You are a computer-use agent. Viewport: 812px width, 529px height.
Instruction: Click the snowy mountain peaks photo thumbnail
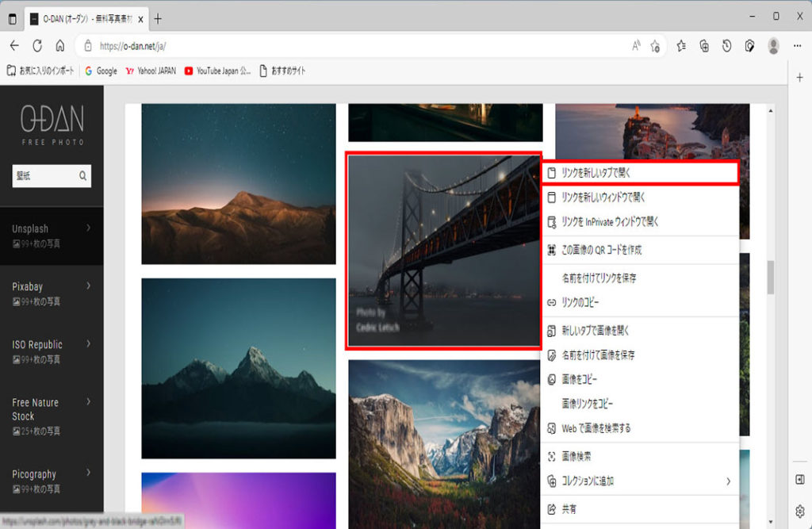239,368
